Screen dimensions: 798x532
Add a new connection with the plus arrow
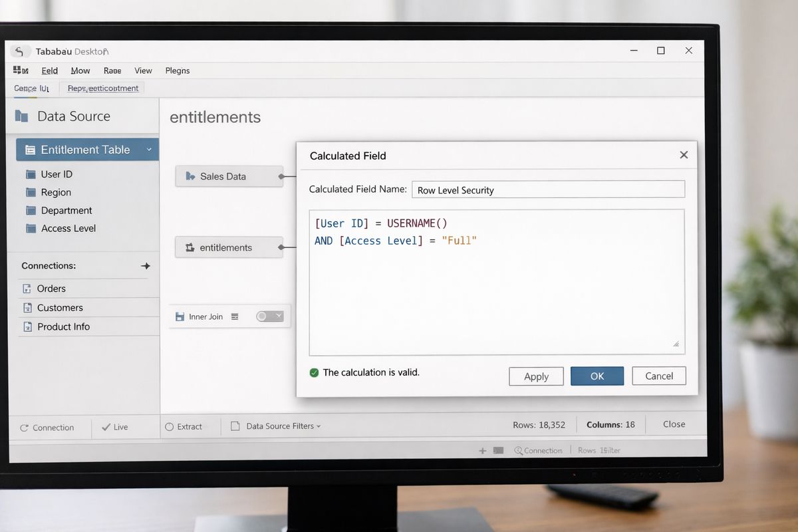click(x=146, y=266)
